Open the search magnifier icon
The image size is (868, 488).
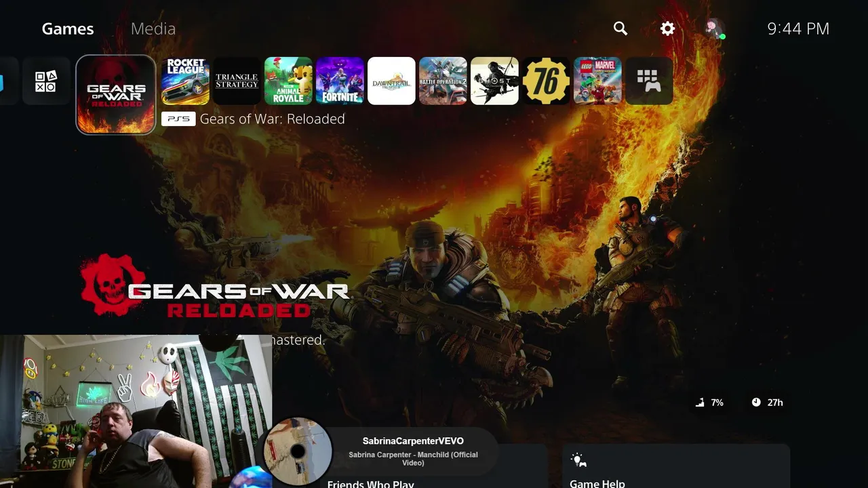click(620, 28)
